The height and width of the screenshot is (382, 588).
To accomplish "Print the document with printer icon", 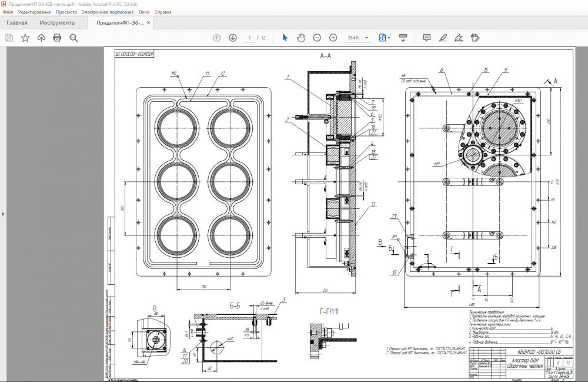I will tap(57, 38).
